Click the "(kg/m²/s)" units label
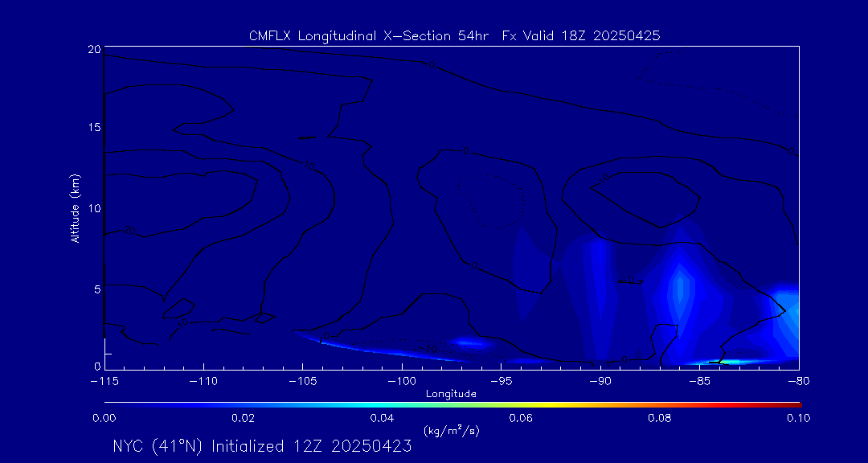This screenshot has width=868, height=463. click(451, 430)
